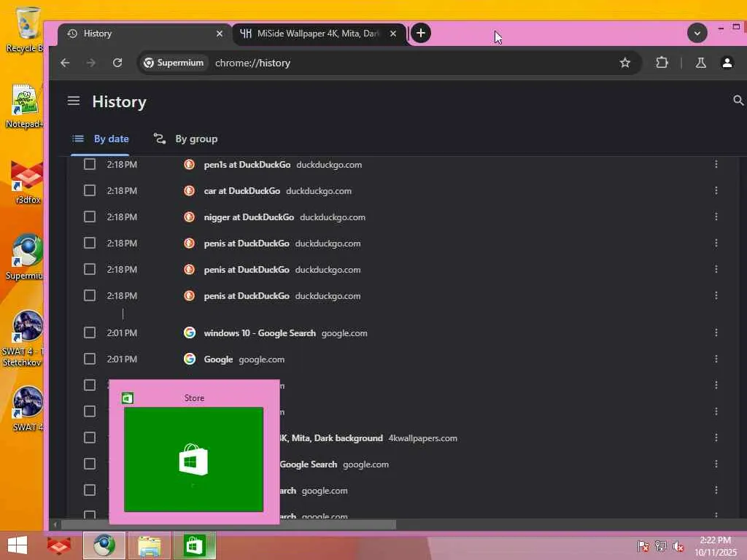Check the car at DuckDuckGo entry
The height and width of the screenshot is (560, 747).
pos(90,190)
